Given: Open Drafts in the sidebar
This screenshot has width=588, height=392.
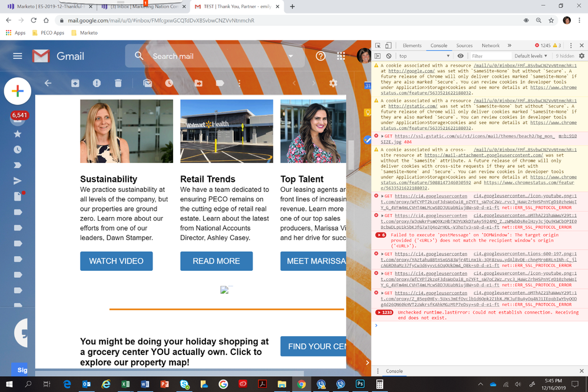Looking at the screenshot, I should coord(18,196).
